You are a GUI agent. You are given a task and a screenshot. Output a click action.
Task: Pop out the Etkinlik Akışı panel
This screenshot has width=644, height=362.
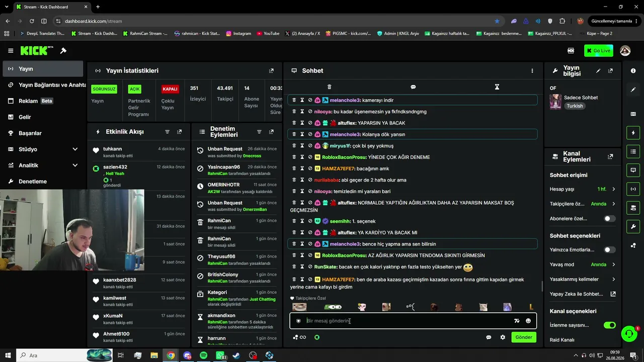[x=179, y=132]
